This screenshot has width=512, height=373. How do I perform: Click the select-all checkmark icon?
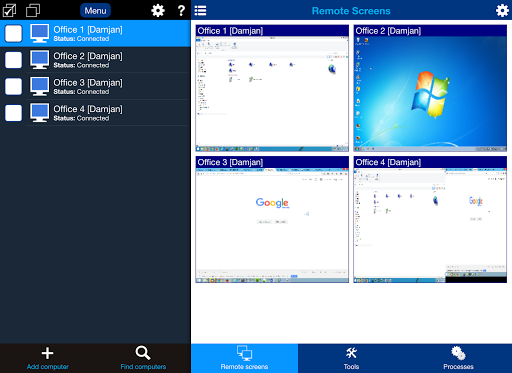tap(9, 10)
